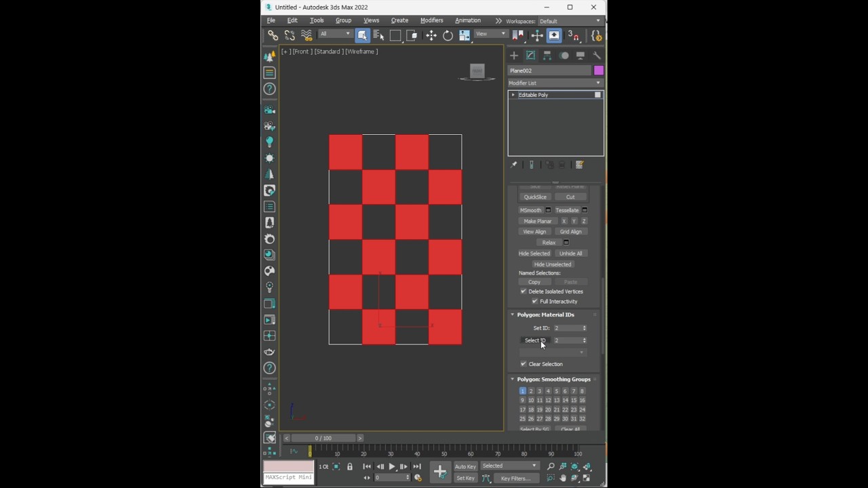Open the Hierarchy panel tab
This screenshot has height=488, width=868.
coord(547,56)
